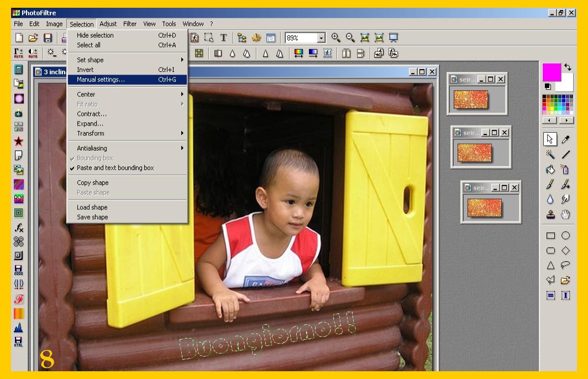Choose the Clone Stamp tool
The image size is (588, 379).
(550, 214)
